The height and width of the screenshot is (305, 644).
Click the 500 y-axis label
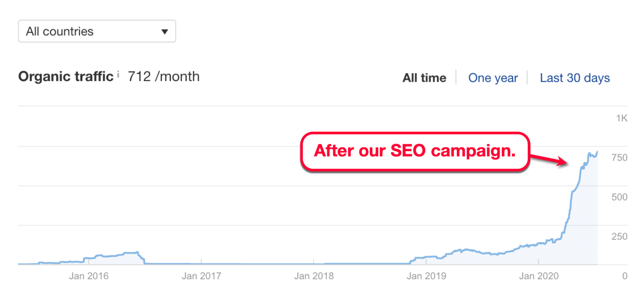[x=619, y=197]
